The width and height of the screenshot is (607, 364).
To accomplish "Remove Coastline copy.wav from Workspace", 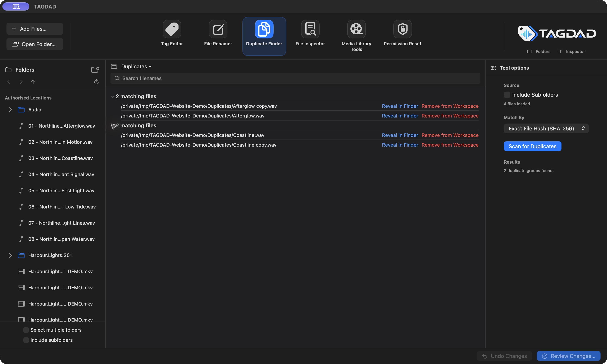I will pyautogui.click(x=450, y=145).
